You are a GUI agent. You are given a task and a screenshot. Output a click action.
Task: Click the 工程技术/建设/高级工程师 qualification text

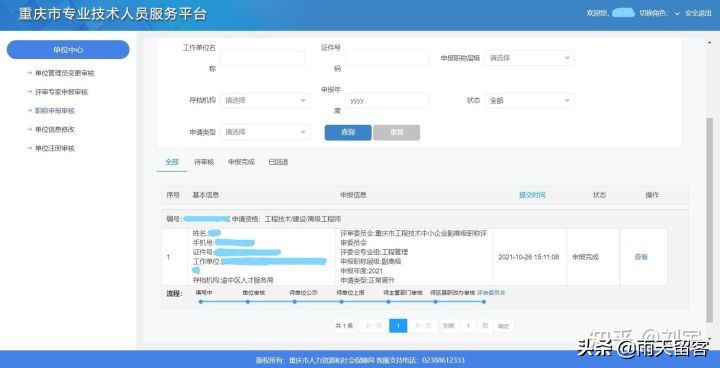(303, 219)
